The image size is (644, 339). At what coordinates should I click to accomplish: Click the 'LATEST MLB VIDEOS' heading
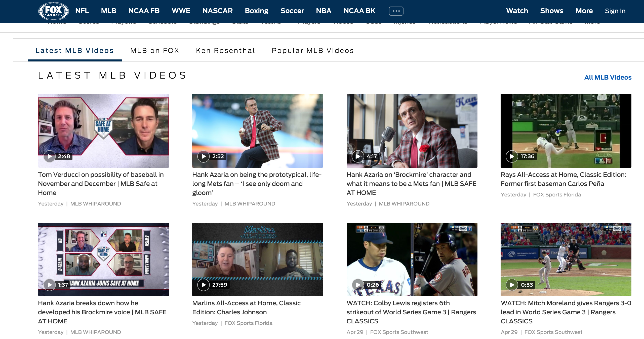click(112, 75)
